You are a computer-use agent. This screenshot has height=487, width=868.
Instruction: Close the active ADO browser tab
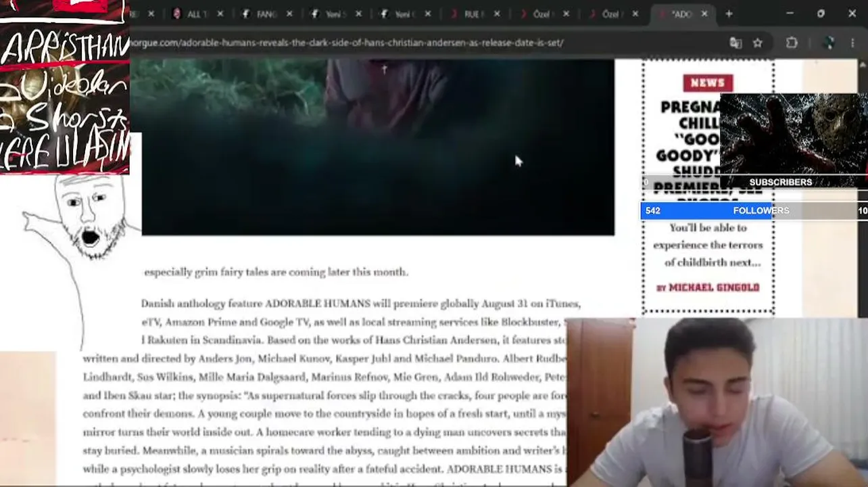point(704,14)
